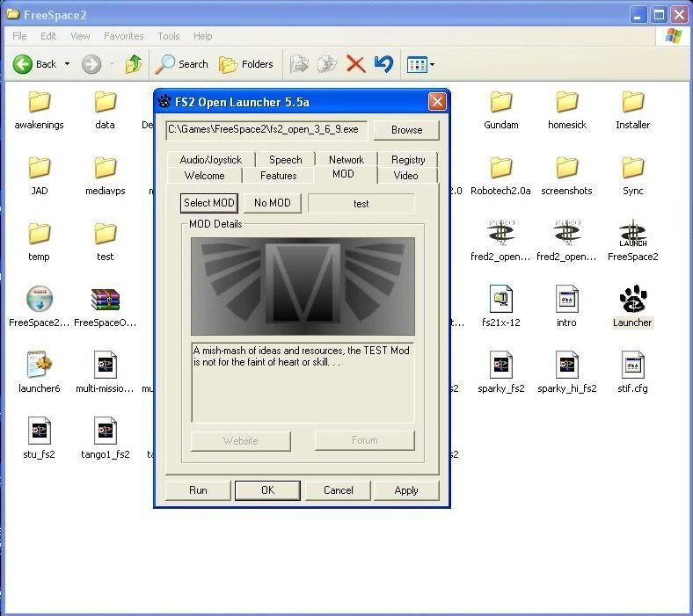Open the Favorites menu
The width and height of the screenshot is (693, 616).
coord(123,36)
